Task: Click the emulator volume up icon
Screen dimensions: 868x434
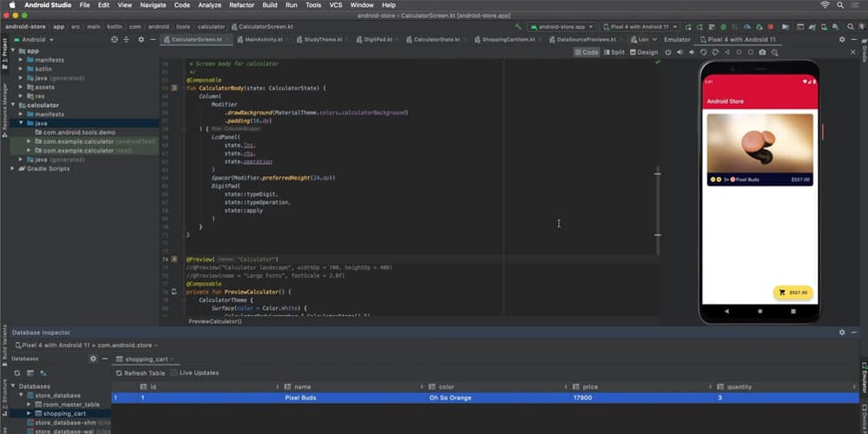Action: [x=680, y=53]
